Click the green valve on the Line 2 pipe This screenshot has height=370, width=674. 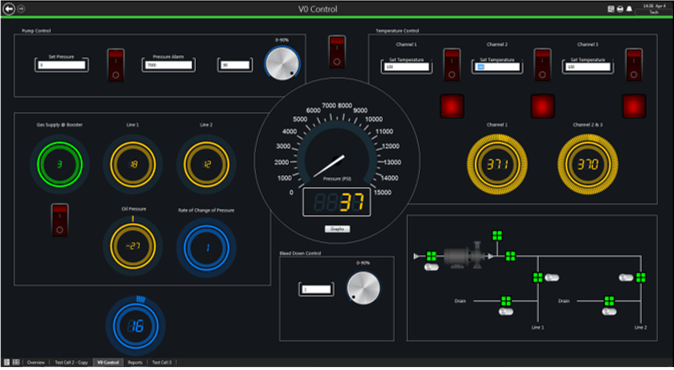[640, 278]
